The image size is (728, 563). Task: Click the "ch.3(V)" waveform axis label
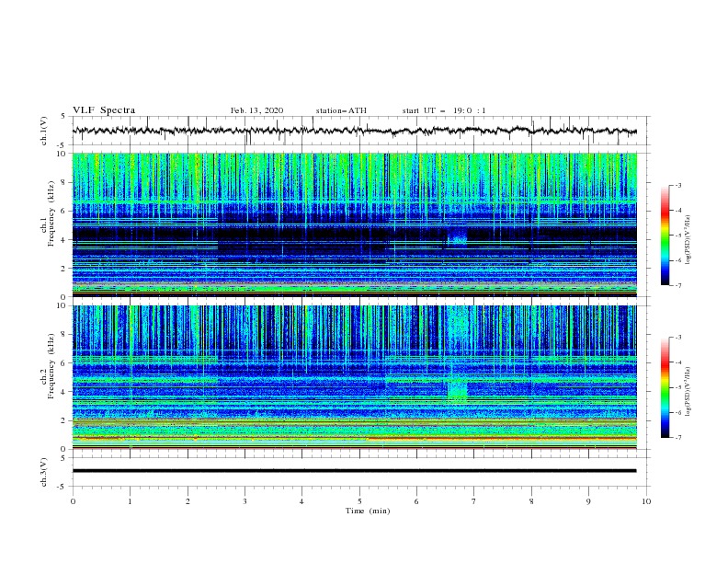(x=44, y=472)
